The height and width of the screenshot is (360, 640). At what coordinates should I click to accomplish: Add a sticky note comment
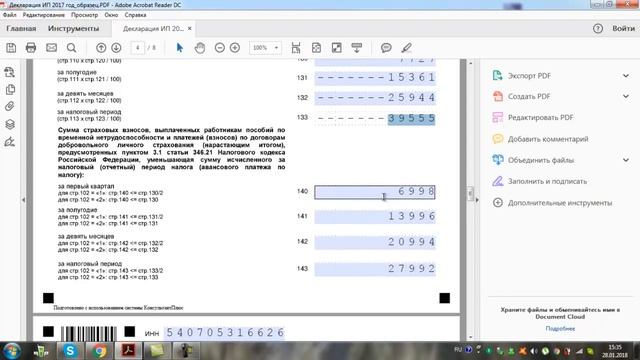[x=386, y=48]
